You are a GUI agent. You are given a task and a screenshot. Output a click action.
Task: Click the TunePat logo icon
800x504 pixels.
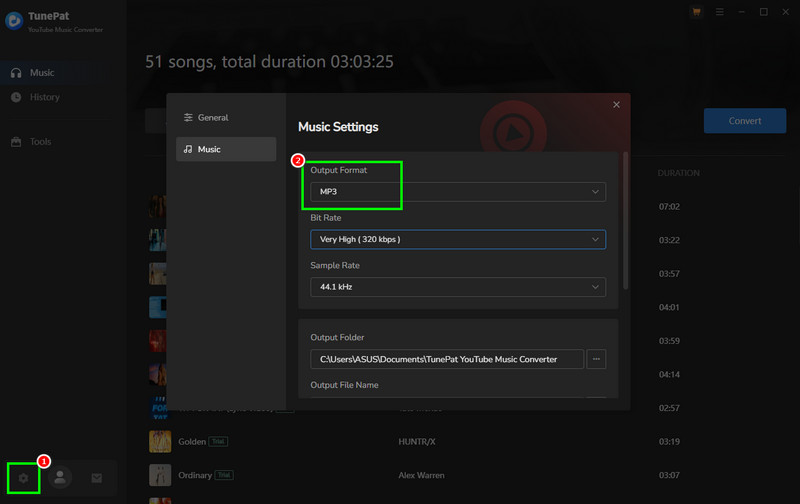14,21
